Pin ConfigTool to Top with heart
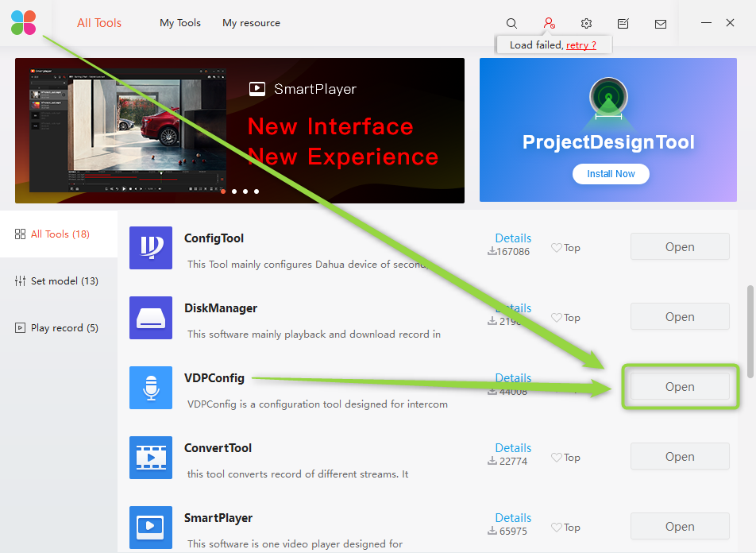The image size is (756, 553). pos(565,248)
